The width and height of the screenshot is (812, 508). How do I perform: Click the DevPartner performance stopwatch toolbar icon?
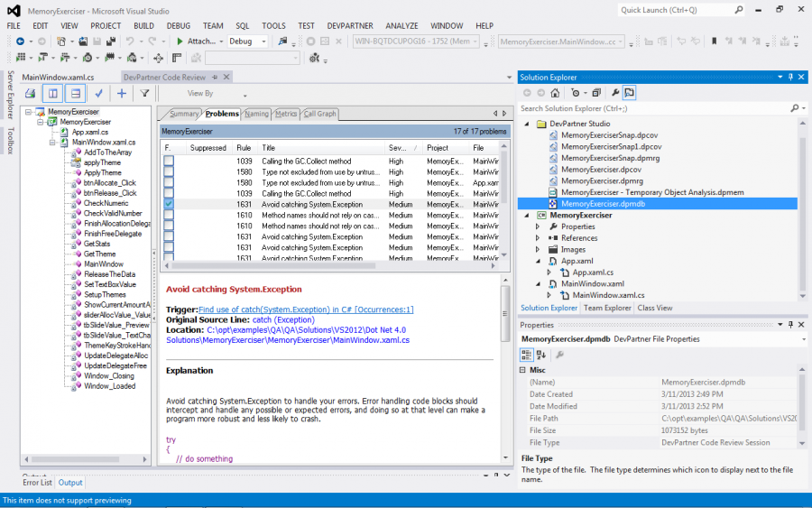click(x=88, y=58)
